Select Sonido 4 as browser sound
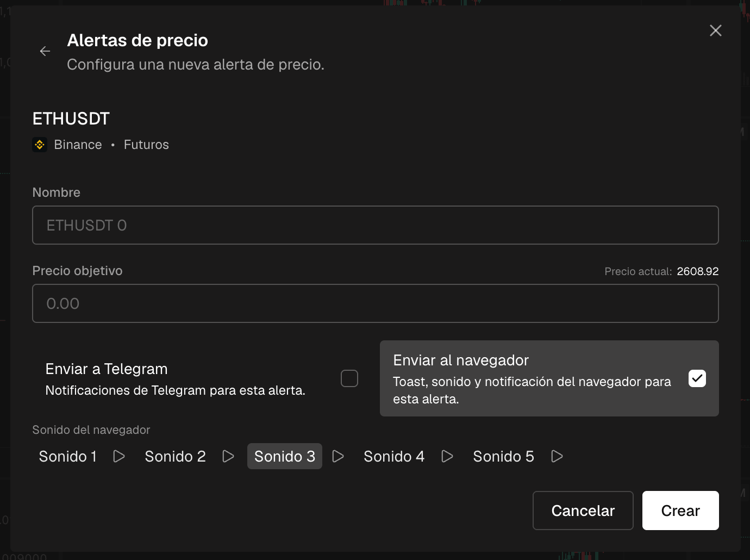This screenshot has width=750, height=560. pyautogui.click(x=394, y=456)
